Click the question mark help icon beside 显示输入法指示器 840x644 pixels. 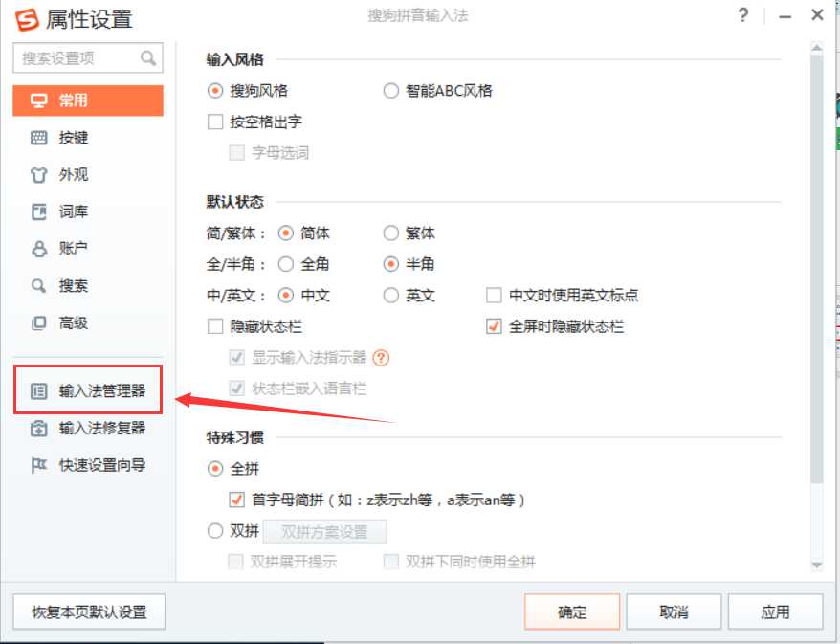click(x=381, y=358)
